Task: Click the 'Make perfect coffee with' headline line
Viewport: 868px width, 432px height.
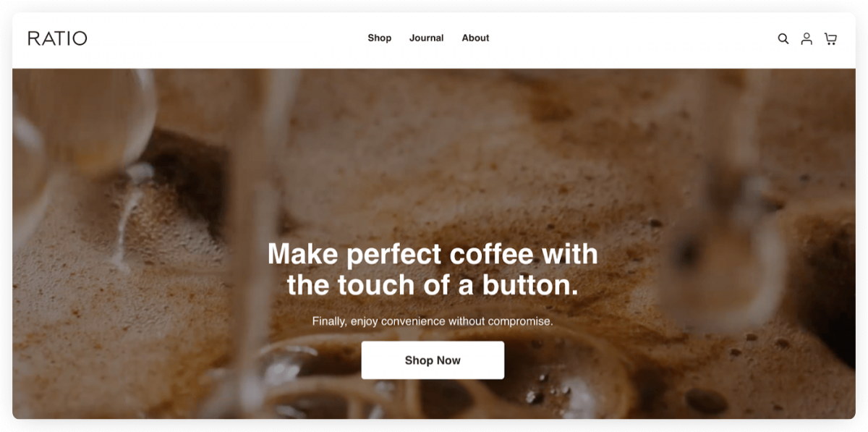Action: (433, 254)
